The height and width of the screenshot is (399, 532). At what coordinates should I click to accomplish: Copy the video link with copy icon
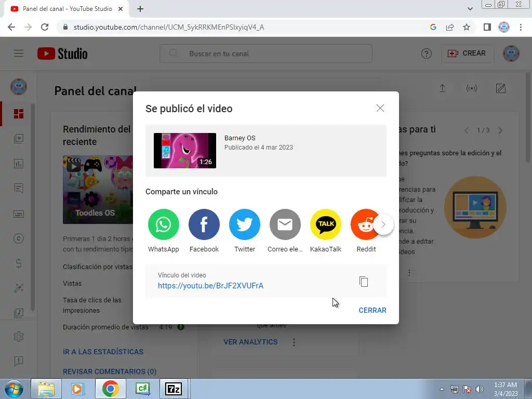[364, 281]
